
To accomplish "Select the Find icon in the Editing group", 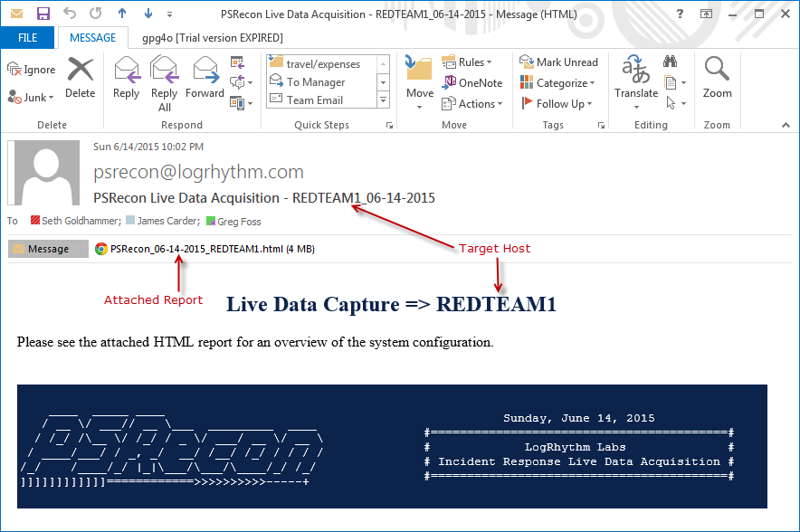I will [670, 62].
